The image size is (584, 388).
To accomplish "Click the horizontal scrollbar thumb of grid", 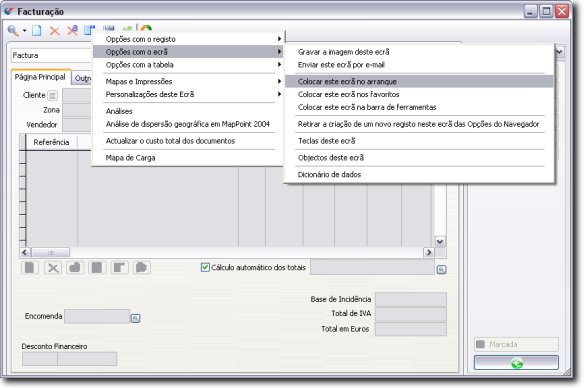I will coord(50,252).
